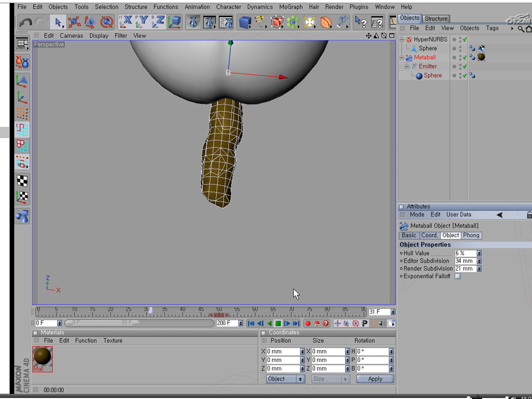Click Hull Value stepper arrows
Image resolution: width=532 pixels, height=399 pixels.
pos(479,253)
